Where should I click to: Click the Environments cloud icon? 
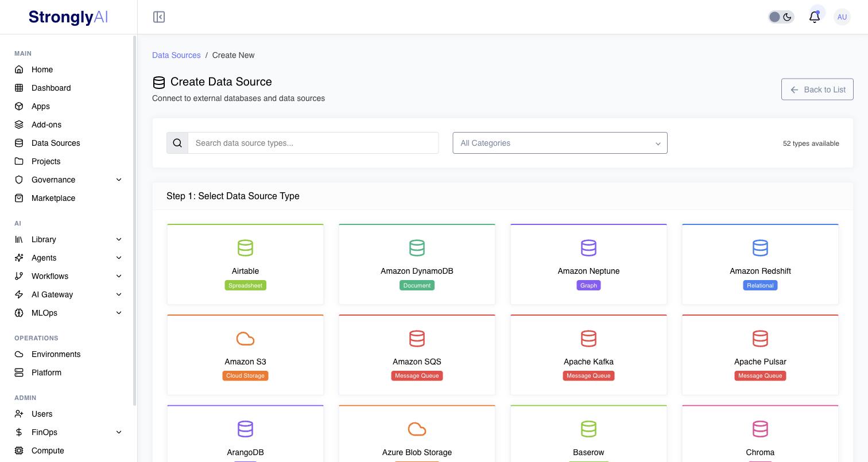19,354
